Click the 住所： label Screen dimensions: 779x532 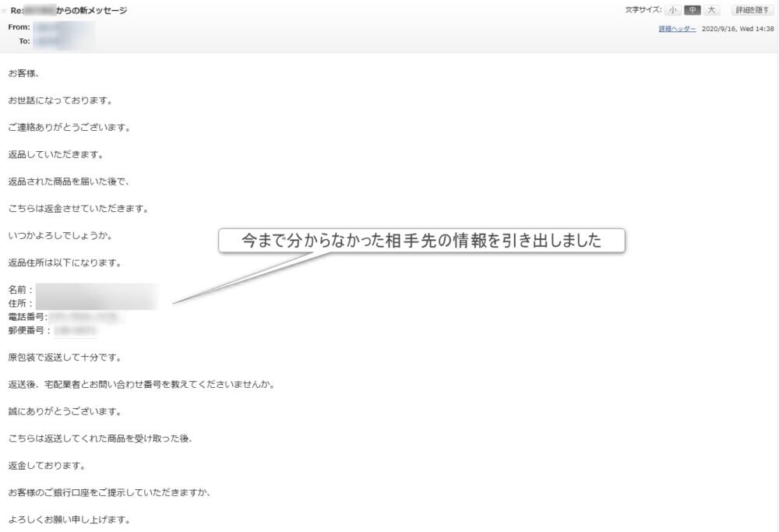(x=21, y=303)
